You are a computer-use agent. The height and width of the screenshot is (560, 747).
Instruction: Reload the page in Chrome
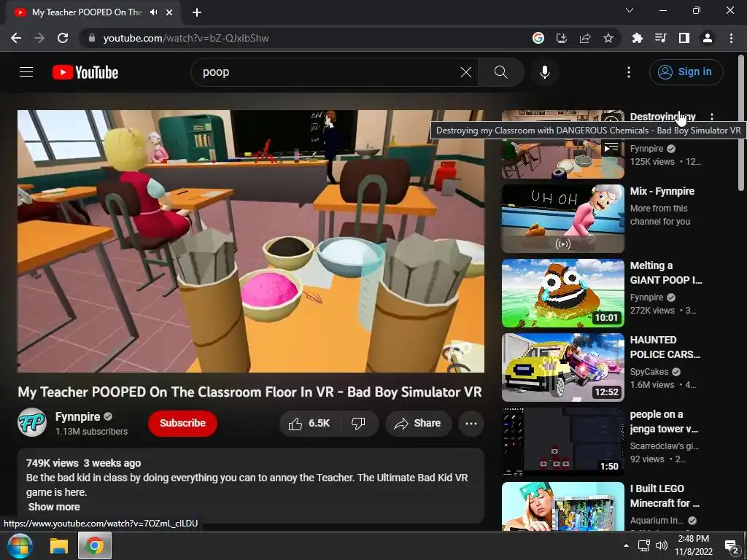pos(63,38)
